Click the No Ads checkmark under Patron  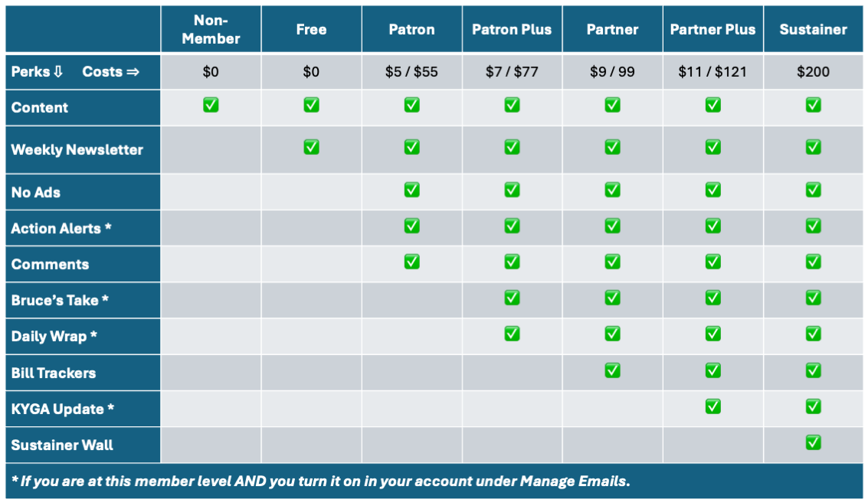coord(411,189)
